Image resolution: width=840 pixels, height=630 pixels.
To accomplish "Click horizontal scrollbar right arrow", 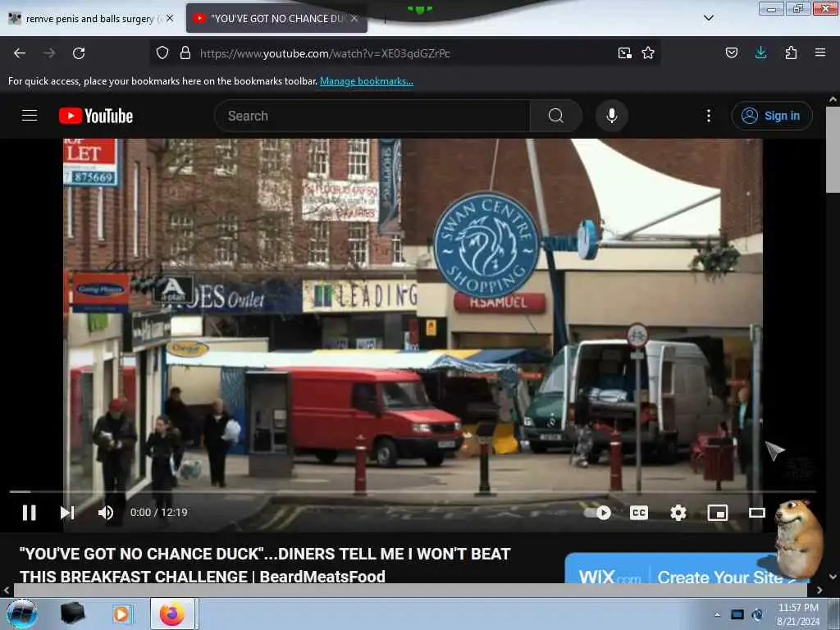I will pyautogui.click(x=819, y=591).
